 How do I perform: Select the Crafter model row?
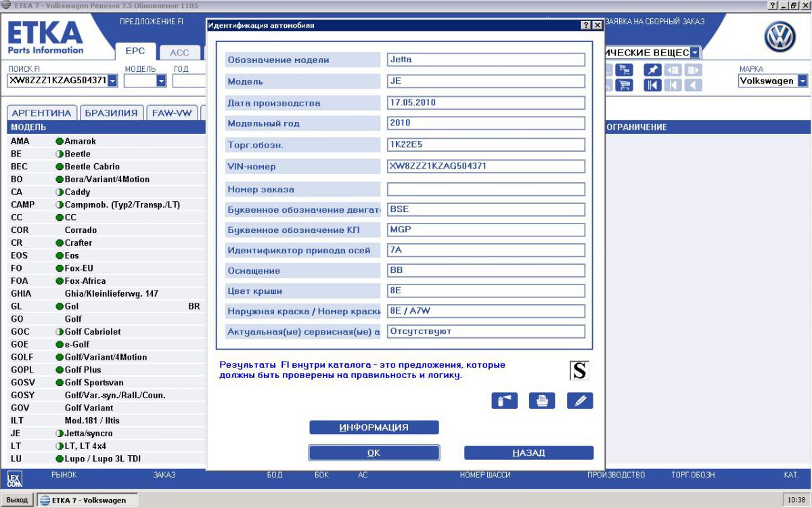coord(105,243)
